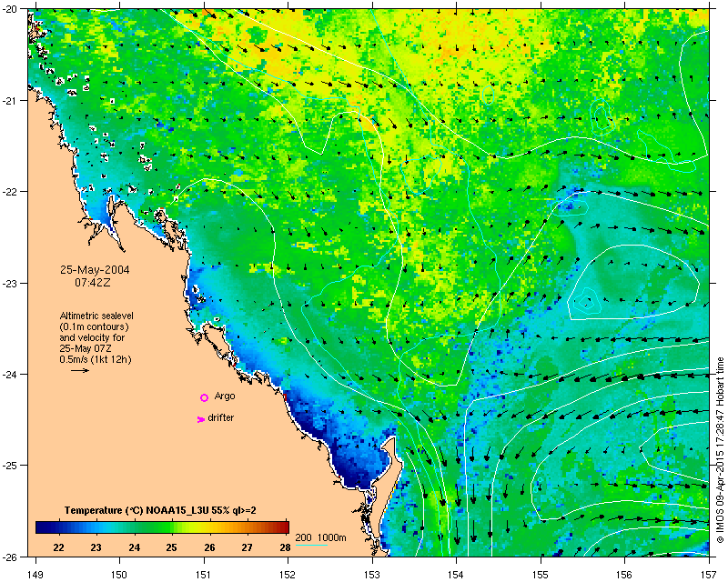The image size is (728, 582).
Task: Click the "0.5m/s (1kt 12h)" text
Action: point(96,359)
